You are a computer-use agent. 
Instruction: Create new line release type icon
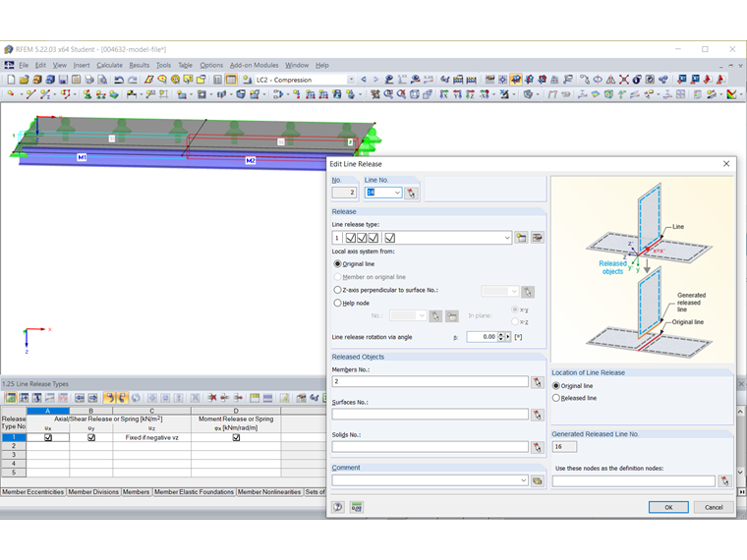(522, 238)
